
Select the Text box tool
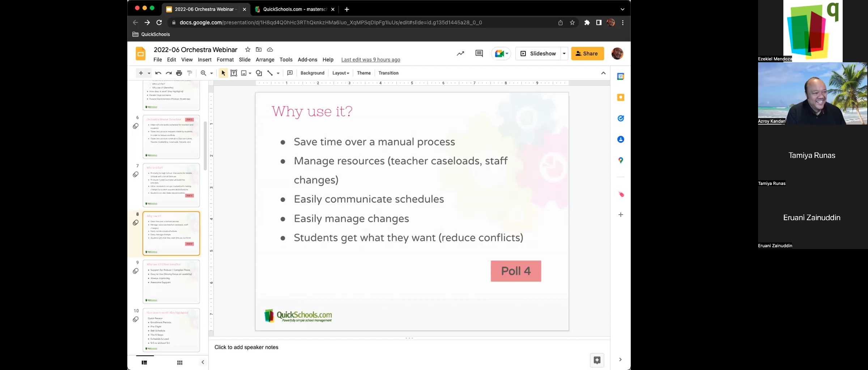click(234, 73)
